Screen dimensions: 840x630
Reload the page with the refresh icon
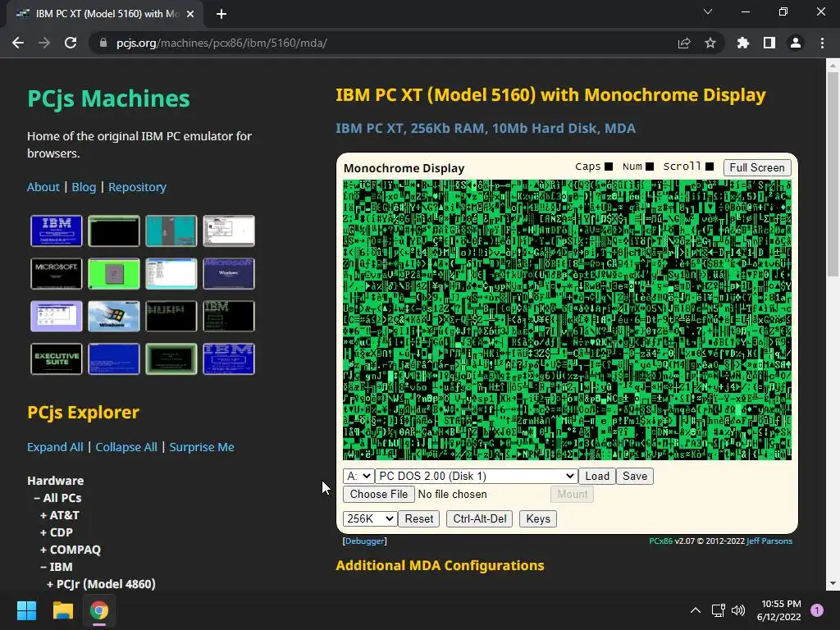tap(71, 43)
